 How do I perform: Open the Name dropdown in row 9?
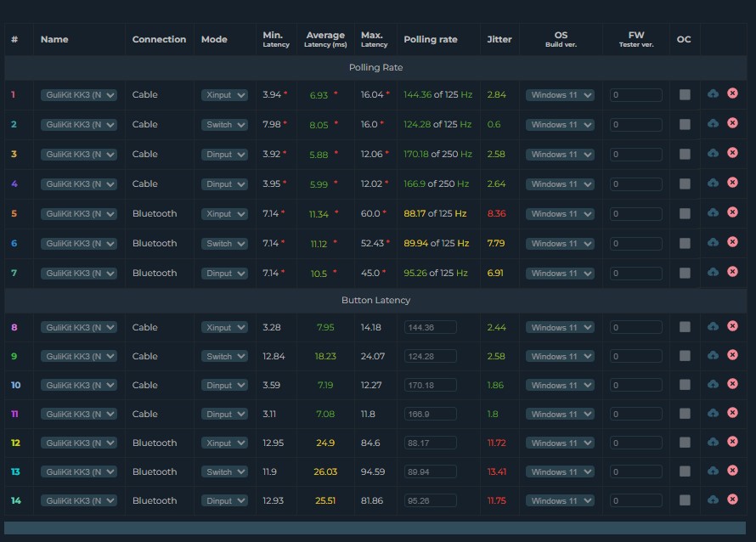[79, 356]
